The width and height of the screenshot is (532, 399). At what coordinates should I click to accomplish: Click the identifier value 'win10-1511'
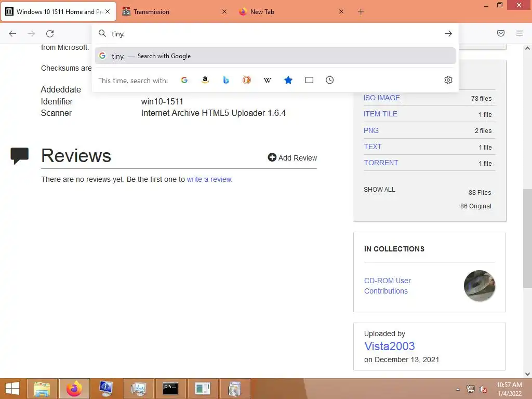(x=162, y=101)
